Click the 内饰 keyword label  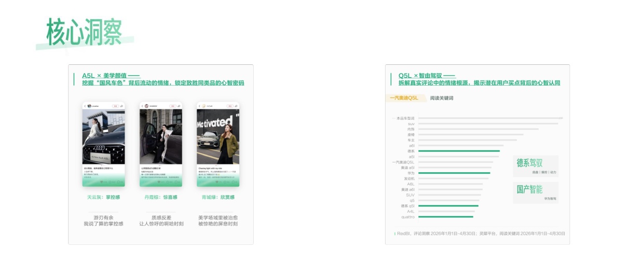411,129
